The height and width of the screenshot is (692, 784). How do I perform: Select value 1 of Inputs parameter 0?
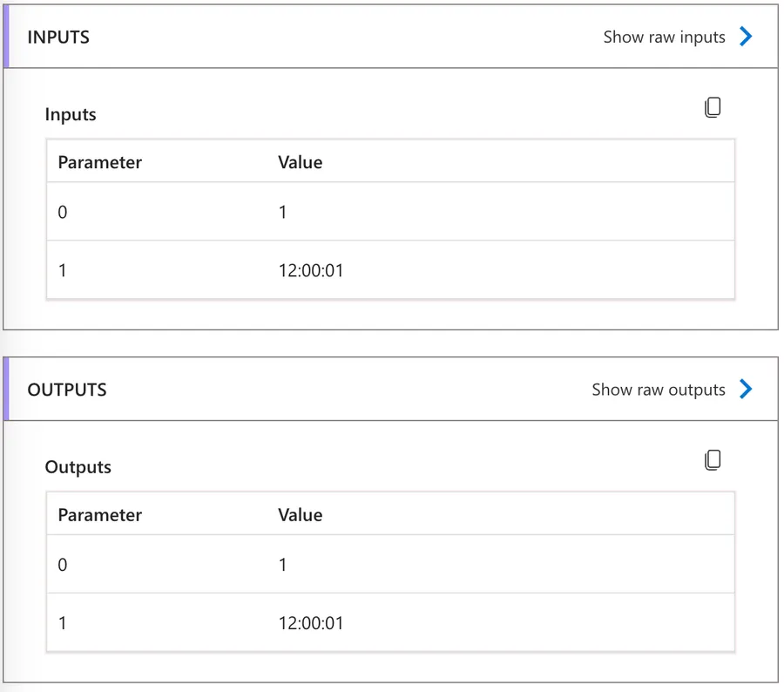pyautogui.click(x=283, y=212)
